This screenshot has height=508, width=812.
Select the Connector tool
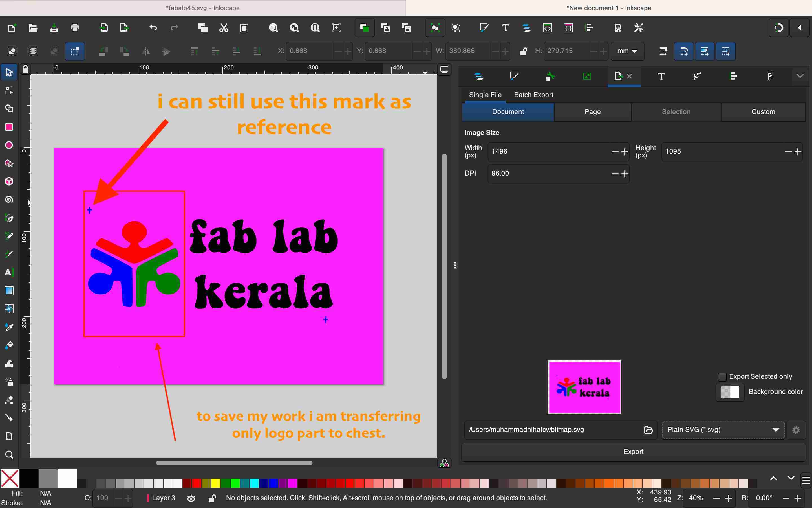click(x=9, y=418)
